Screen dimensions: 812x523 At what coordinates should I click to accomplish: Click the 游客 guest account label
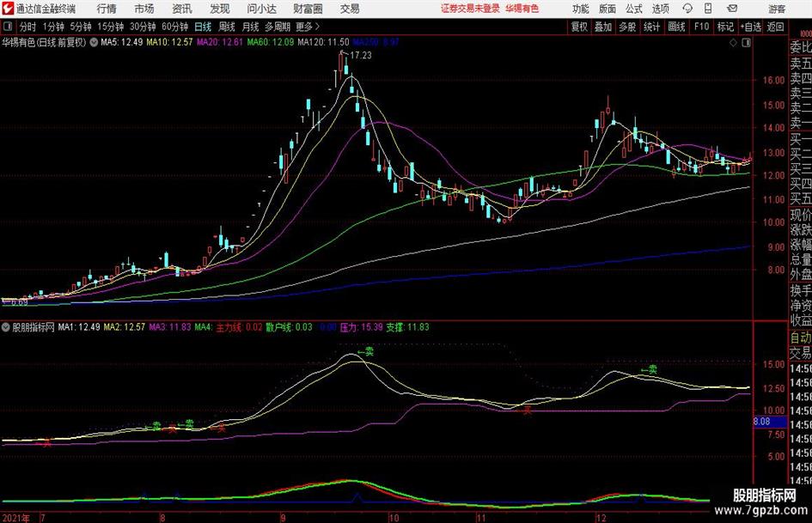tap(777, 9)
